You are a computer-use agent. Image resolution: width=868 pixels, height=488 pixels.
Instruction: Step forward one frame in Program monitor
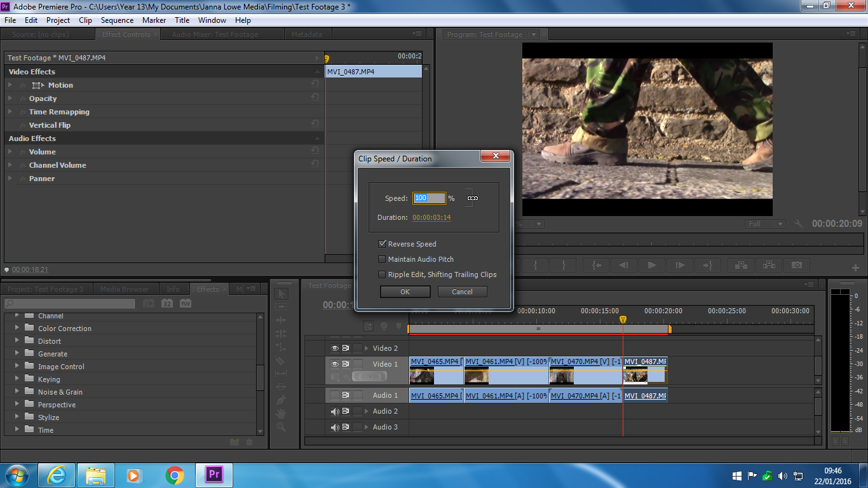click(680, 265)
